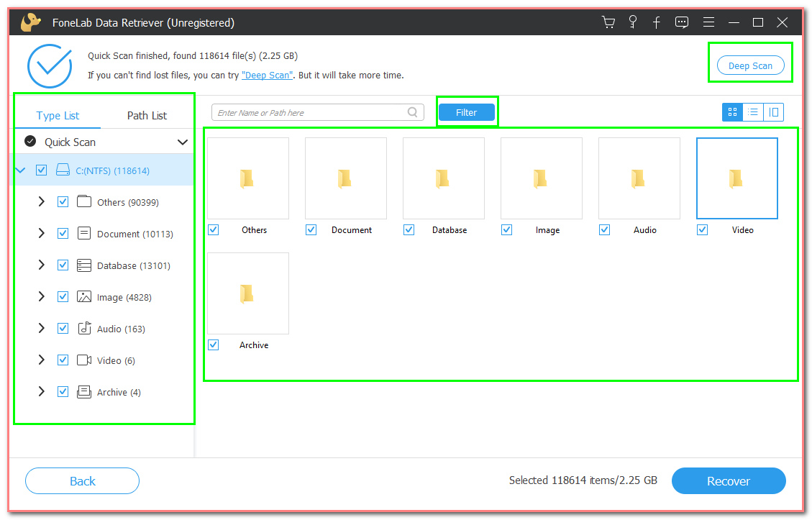Select the Others folder thumbnail
This screenshot has width=812, height=520.
pos(248,178)
